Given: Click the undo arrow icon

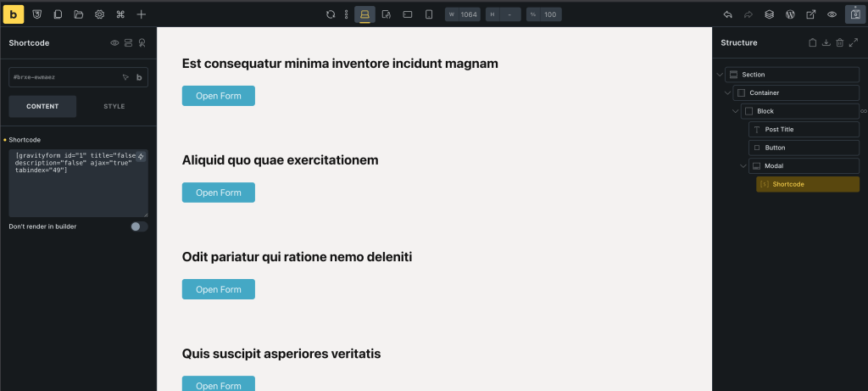Looking at the screenshot, I should point(728,14).
